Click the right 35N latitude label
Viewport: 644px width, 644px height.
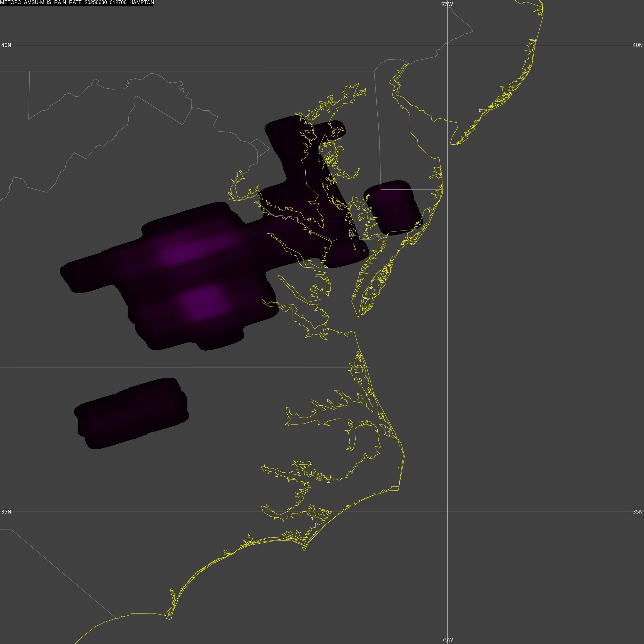point(638,512)
